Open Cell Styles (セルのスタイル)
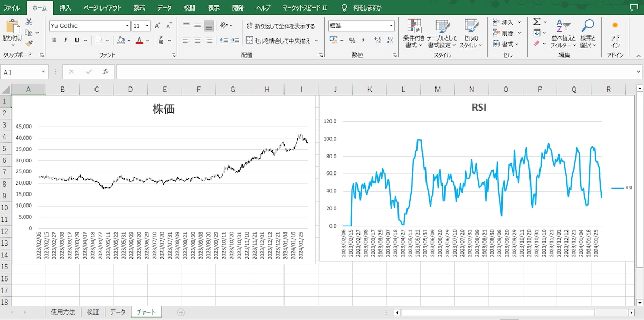This screenshot has height=320, width=644. 471,34
